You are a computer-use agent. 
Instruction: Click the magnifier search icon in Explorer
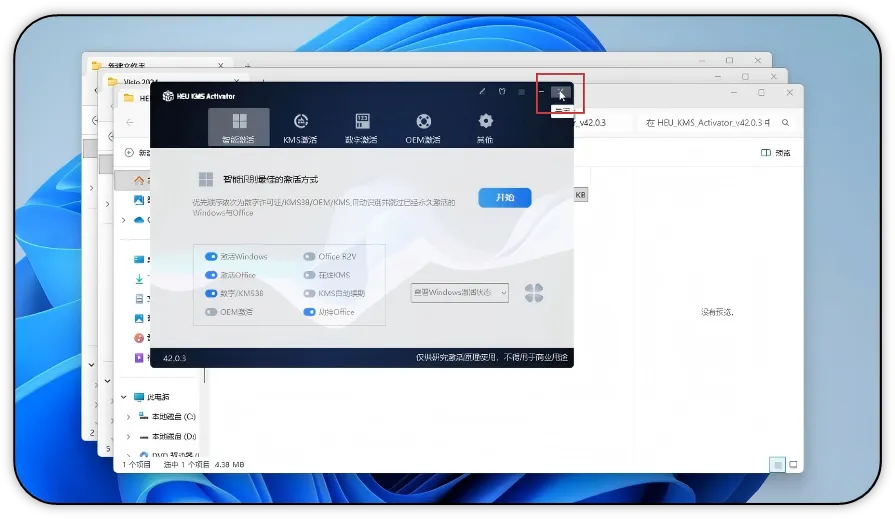(x=785, y=123)
